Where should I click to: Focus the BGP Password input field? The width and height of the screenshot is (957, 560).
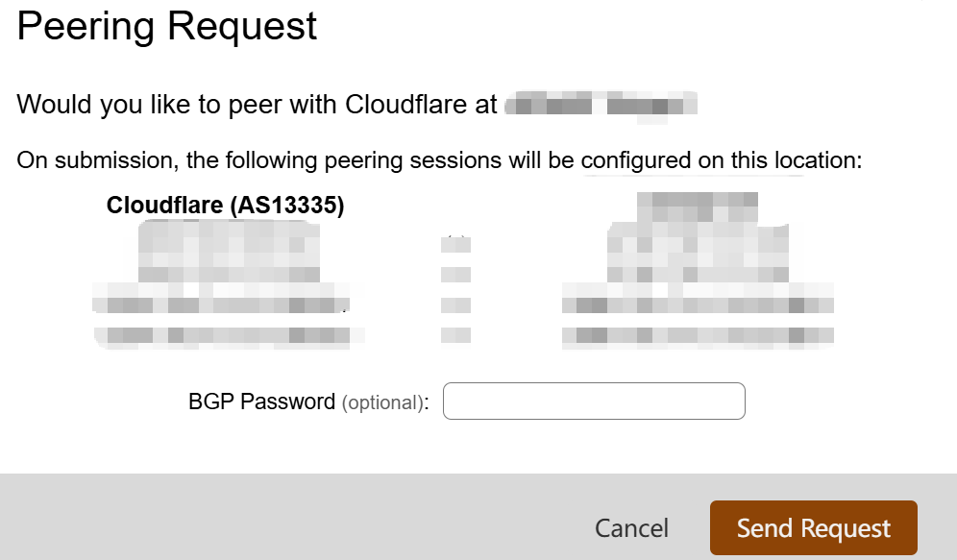tap(594, 401)
